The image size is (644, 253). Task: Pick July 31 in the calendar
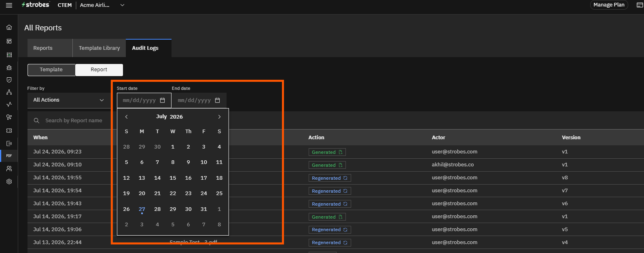coord(204,209)
